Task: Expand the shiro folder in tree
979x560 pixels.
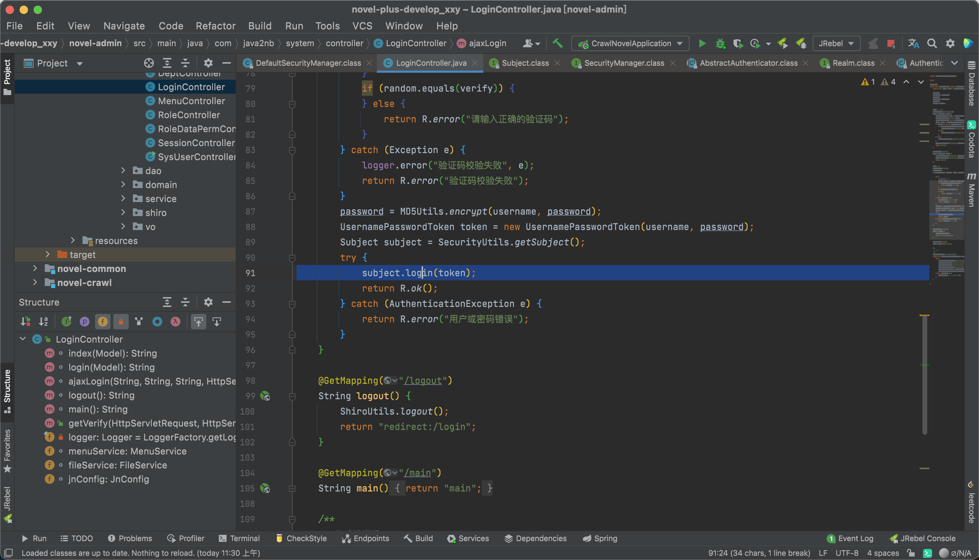Action: 123,213
